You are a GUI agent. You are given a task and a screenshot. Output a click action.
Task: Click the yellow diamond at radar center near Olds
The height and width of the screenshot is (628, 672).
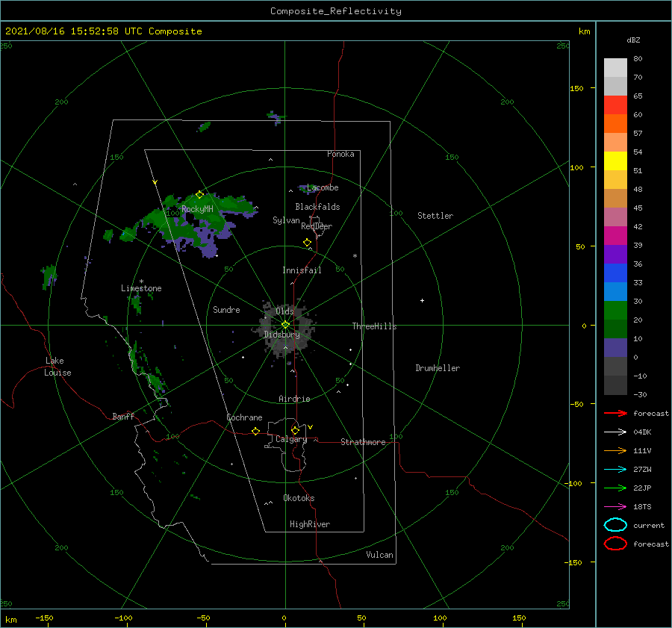285,325
